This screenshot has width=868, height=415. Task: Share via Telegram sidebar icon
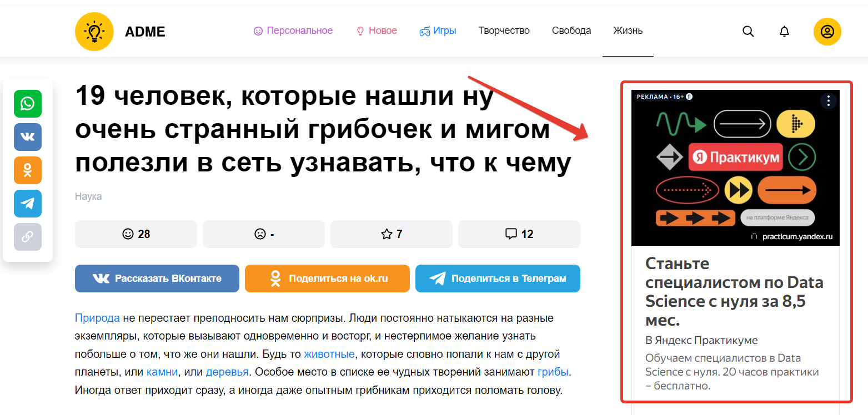(x=28, y=204)
